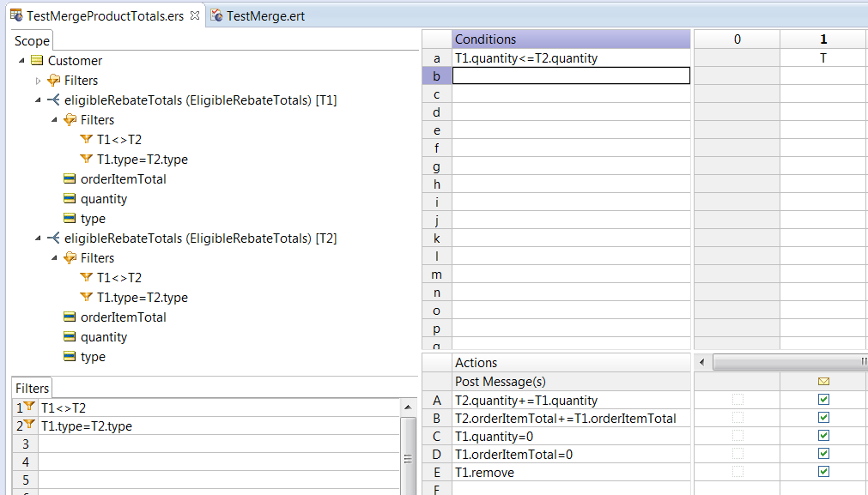868x495 pixels.
Task: Click the T1.type=T2.type funnel icon under T2
Action: [x=86, y=298]
